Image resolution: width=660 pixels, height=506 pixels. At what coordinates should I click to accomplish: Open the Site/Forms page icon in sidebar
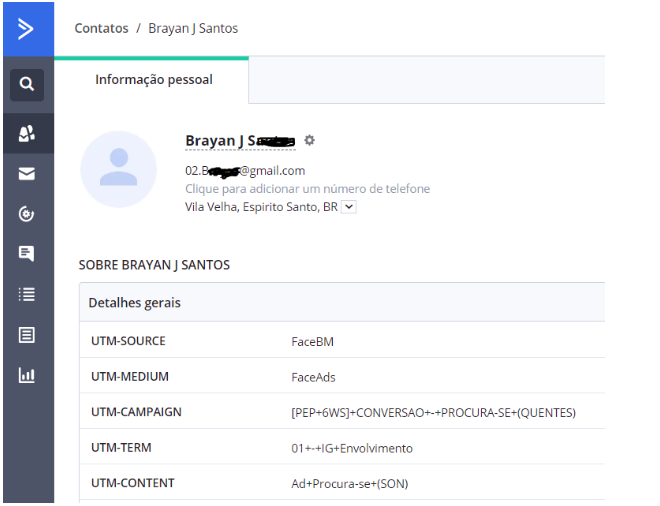click(x=27, y=335)
